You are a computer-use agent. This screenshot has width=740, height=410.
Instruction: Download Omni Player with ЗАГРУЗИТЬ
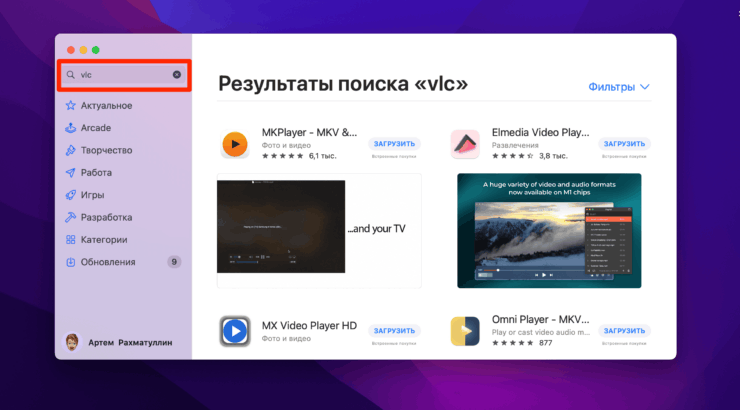click(624, 331)
